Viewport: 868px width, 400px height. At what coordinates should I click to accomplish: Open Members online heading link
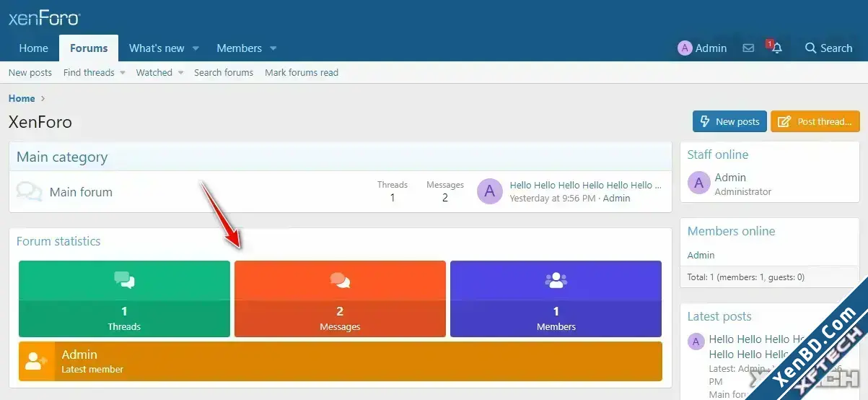coord(731,231)
